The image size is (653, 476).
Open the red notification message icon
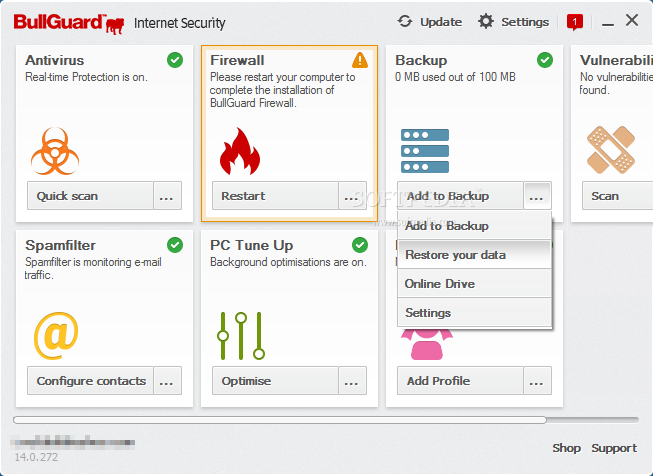(575, 22)
